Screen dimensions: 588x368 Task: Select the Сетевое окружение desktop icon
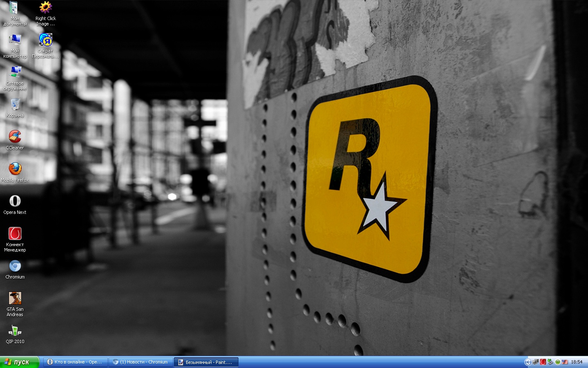click(x=15, y=78)
